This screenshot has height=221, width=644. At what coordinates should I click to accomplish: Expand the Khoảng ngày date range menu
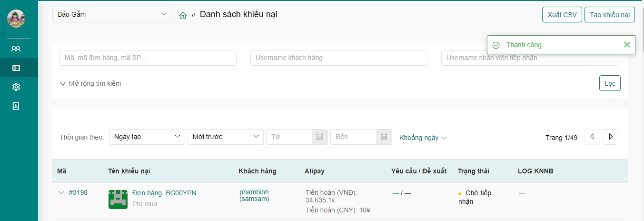coord(423,138)
